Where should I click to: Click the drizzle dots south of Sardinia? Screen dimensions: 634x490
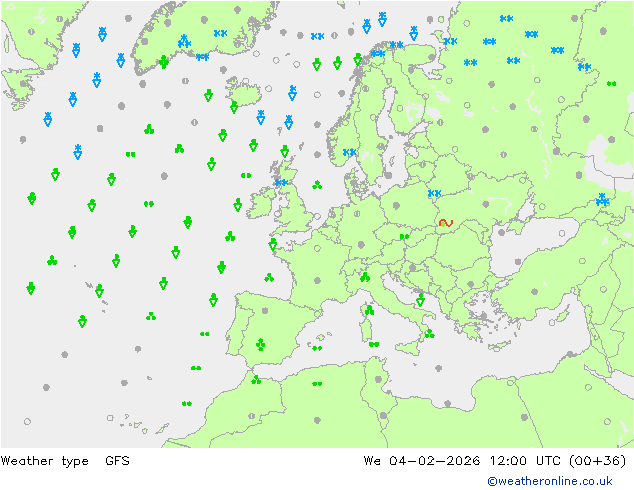point(374,344)
